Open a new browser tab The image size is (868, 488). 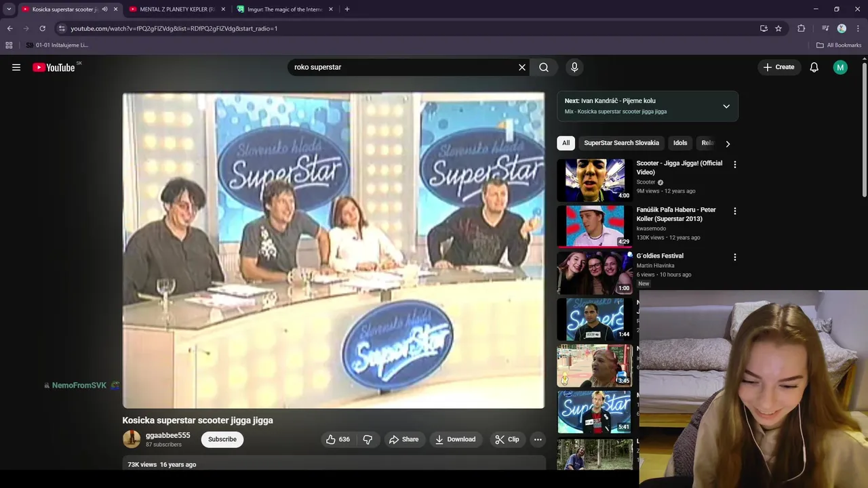(x=347, y=9)
